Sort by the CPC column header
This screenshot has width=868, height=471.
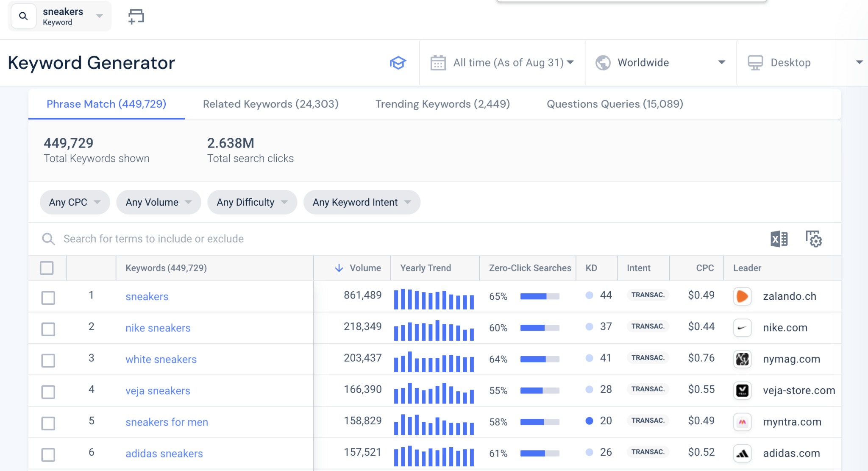coord(705,268)
